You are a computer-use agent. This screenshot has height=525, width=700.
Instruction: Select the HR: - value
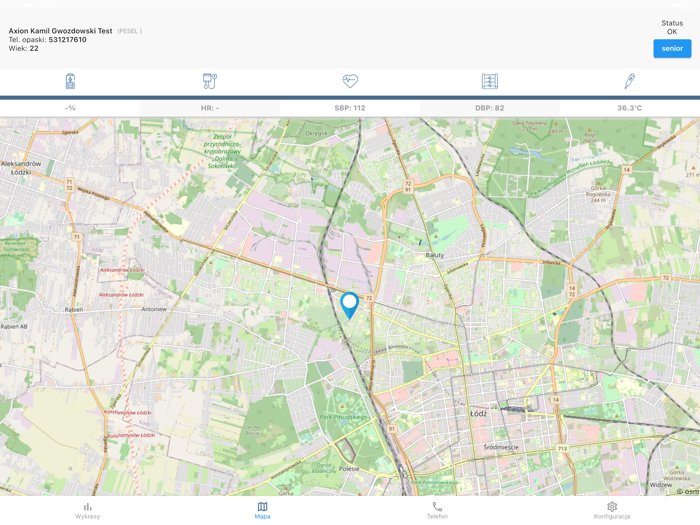[210, 108]
